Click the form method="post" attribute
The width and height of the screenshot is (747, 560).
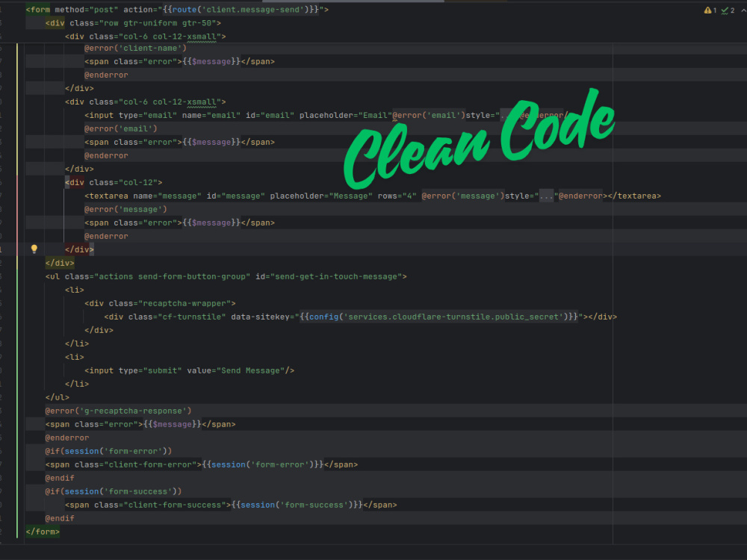tap(86, 10)
